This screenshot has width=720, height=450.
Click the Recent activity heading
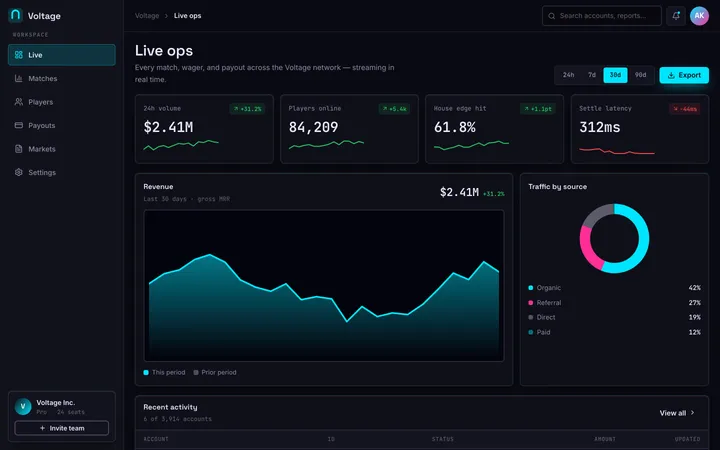click(170, 407)
